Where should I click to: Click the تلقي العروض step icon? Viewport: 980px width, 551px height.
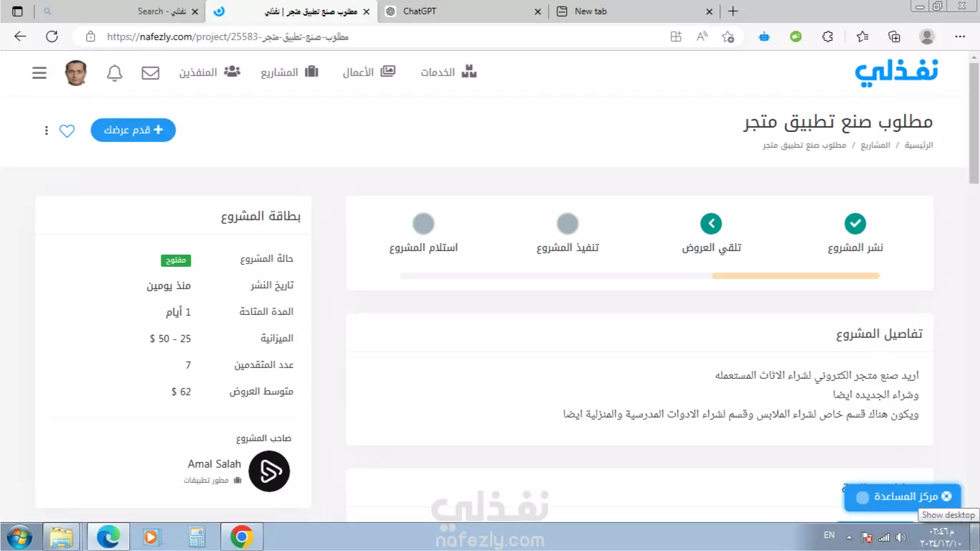711,223
